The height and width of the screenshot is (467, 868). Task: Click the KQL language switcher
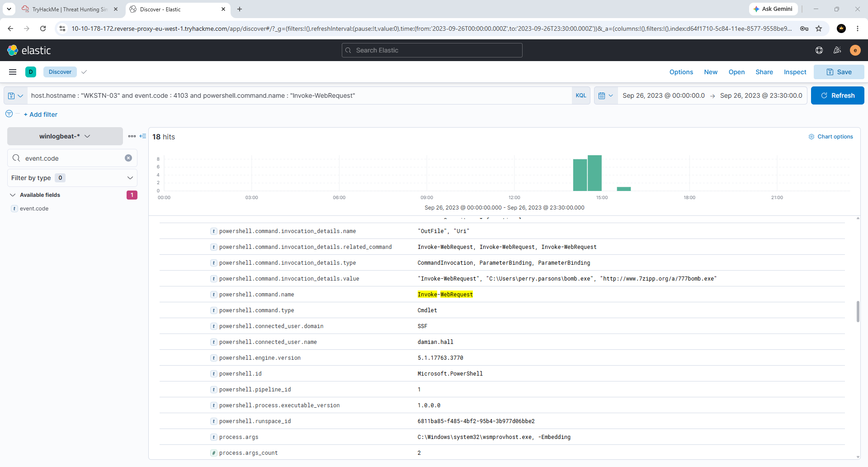(x=581, y=95)
